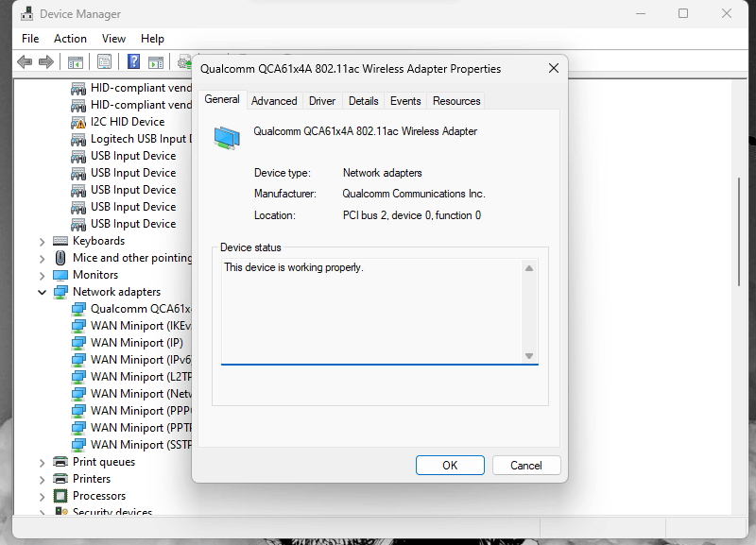
Task: Expand the Monitors category
Action: coord(42,276)
